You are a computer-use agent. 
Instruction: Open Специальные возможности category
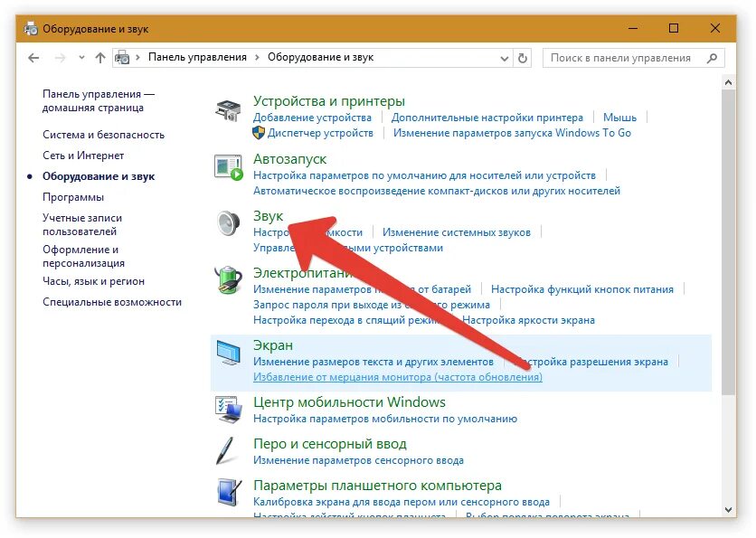point(112,302)
